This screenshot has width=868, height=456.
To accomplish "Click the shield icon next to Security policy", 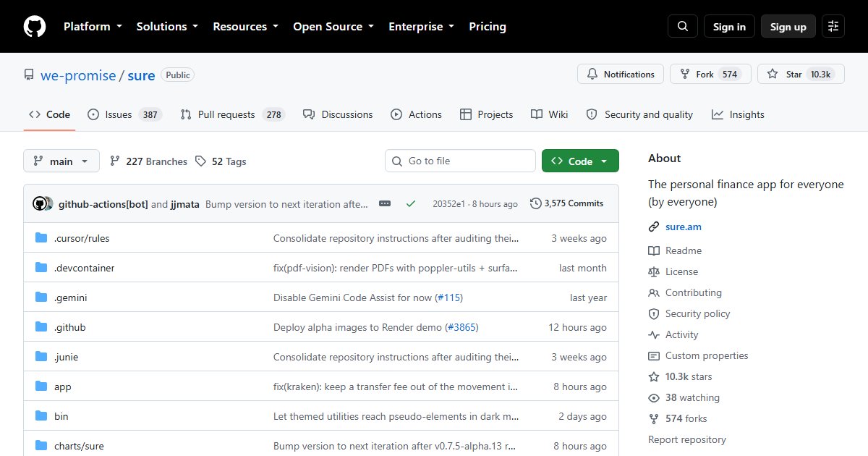I will tap(654, 313).
